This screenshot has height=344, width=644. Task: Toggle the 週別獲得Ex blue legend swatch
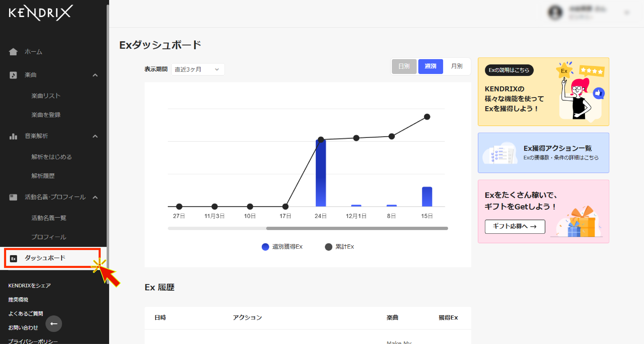[x=265, y=247]
